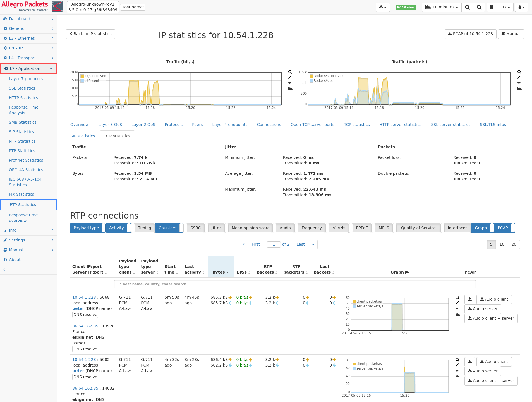This screenshot has width=532, height=402.
Task: Toggle the PCAP view badge
Action: tap(406, 7)
